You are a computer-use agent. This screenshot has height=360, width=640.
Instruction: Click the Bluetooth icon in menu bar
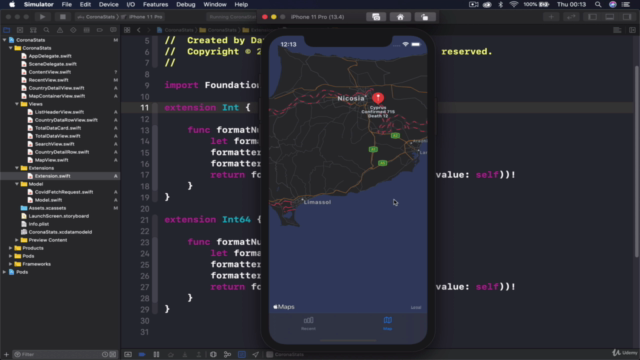[x=501, y=4]
